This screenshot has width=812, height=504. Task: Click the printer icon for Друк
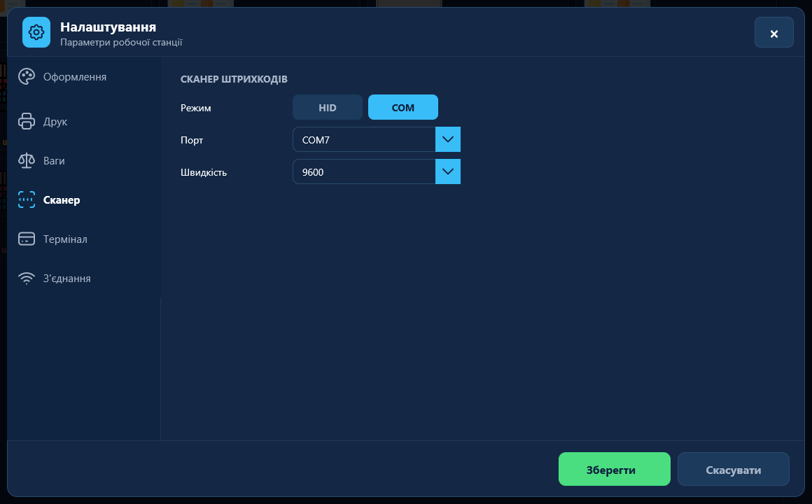[27, 121]
